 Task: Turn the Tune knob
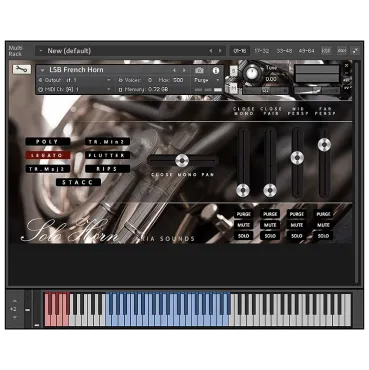[252, 73]
